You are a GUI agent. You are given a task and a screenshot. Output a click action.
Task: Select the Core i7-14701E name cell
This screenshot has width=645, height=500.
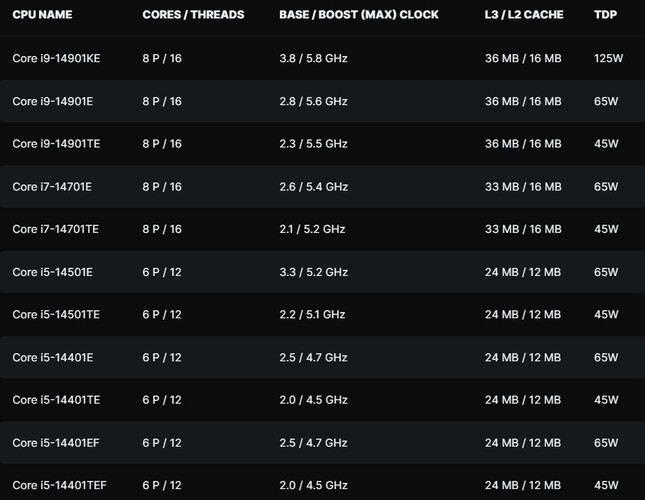(x=52, y=187)
